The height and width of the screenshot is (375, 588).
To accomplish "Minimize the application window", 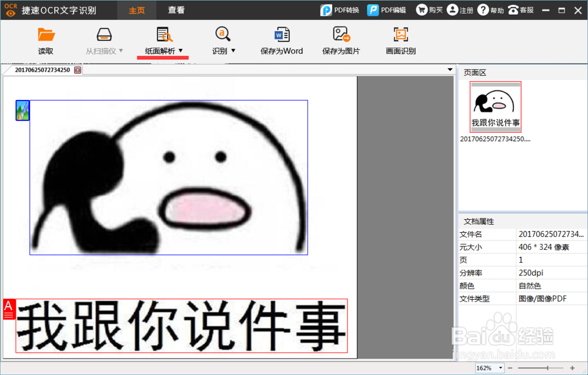I will pyautogui.click(x=546, y=10).
